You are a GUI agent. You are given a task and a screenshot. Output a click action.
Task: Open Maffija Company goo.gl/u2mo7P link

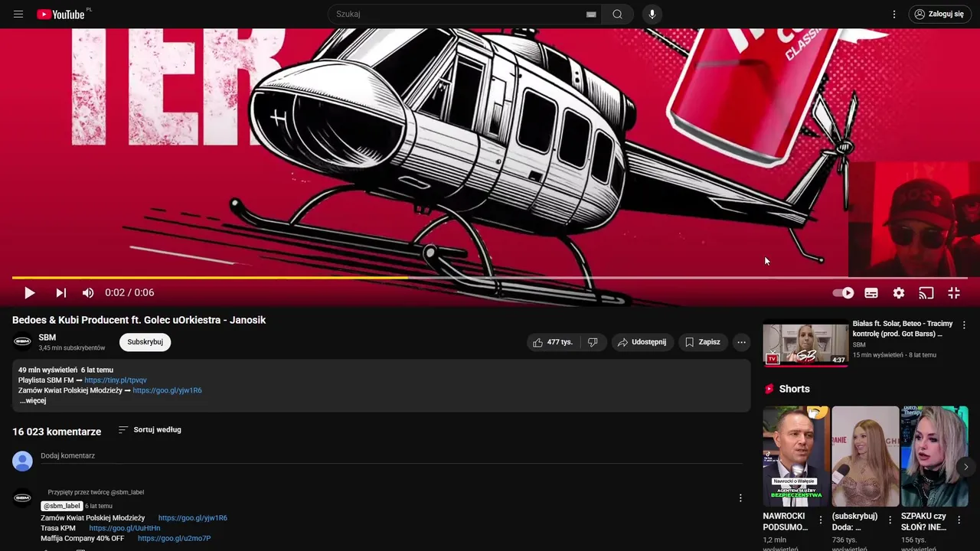[174, 538]
